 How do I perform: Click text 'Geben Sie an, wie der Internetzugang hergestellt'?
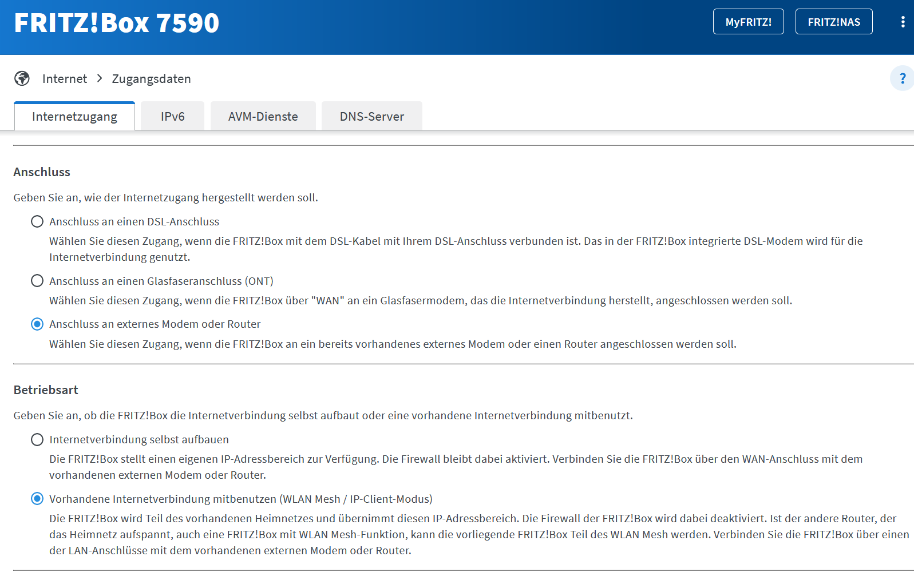[165, 198]
